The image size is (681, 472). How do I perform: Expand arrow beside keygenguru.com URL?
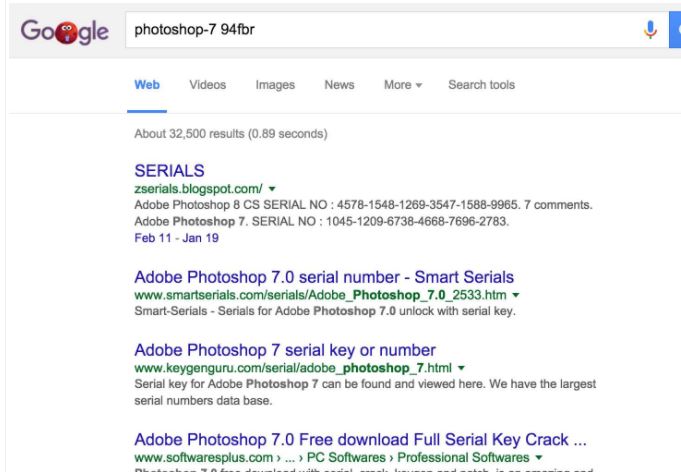click(461, 368)
